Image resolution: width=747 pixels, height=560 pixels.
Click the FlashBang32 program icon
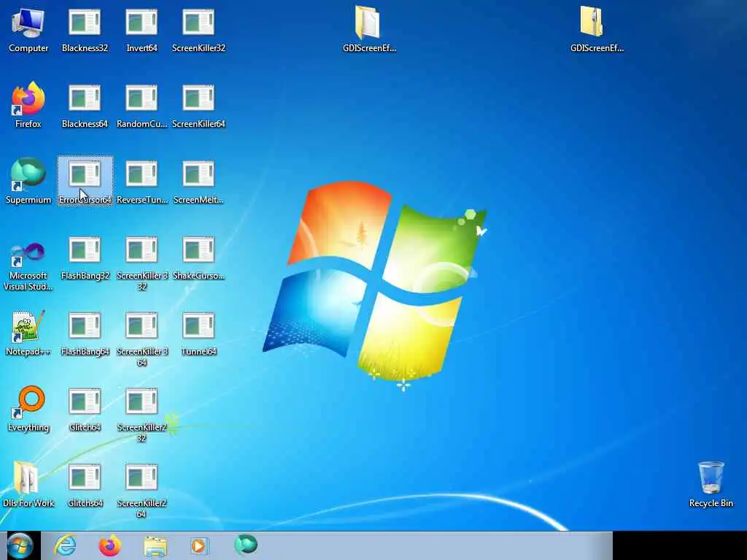[85, 257]
